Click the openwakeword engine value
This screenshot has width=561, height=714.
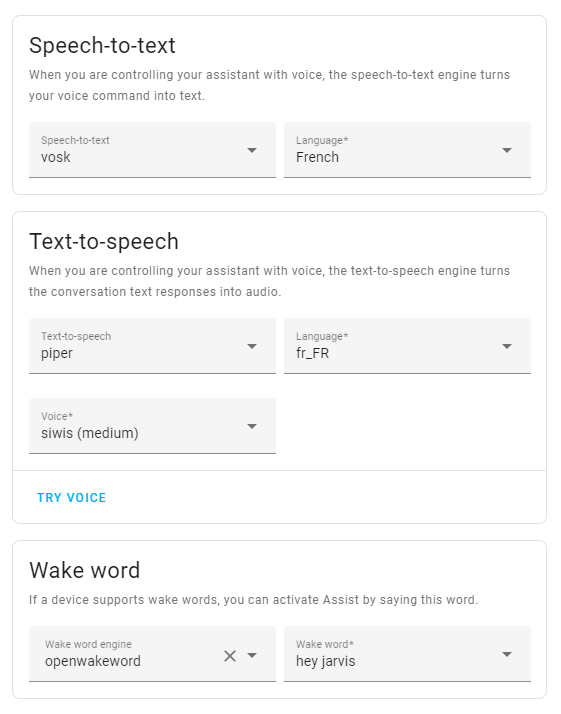[x=92, y=661]
